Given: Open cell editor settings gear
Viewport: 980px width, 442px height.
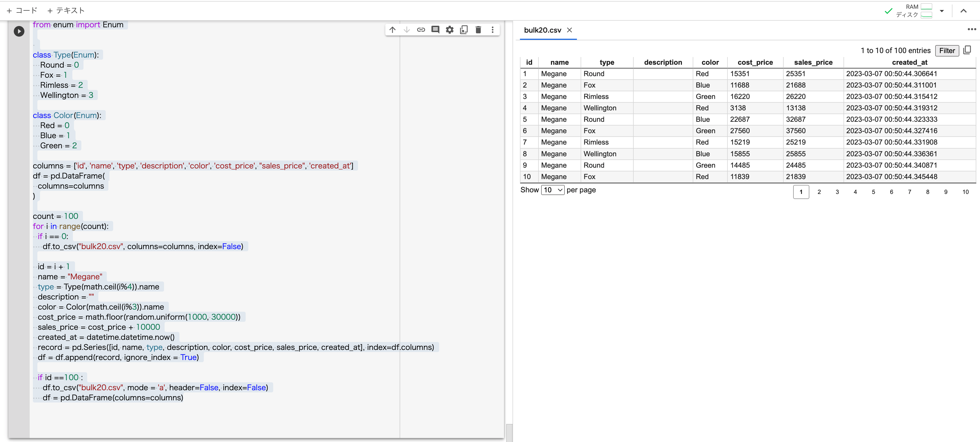Looking at the screenshot, I should (450, 30).
